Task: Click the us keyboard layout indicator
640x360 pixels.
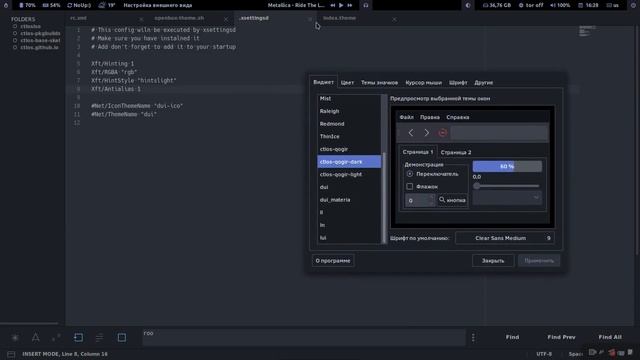Action: (613, 5)
